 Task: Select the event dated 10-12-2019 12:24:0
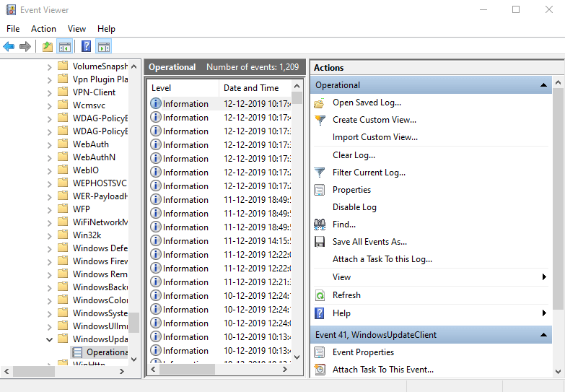tap(220, 323)
